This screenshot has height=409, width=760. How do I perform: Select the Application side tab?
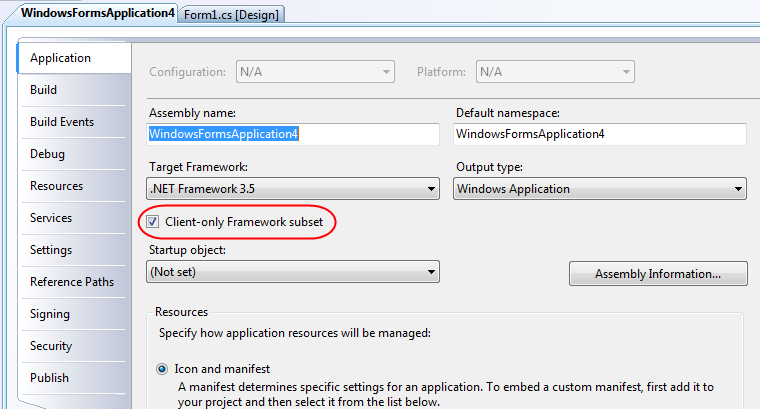click(x=74, y=58)
